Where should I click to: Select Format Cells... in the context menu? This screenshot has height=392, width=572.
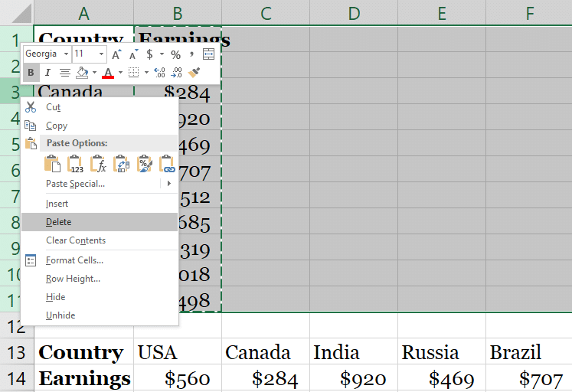[74, 260]
